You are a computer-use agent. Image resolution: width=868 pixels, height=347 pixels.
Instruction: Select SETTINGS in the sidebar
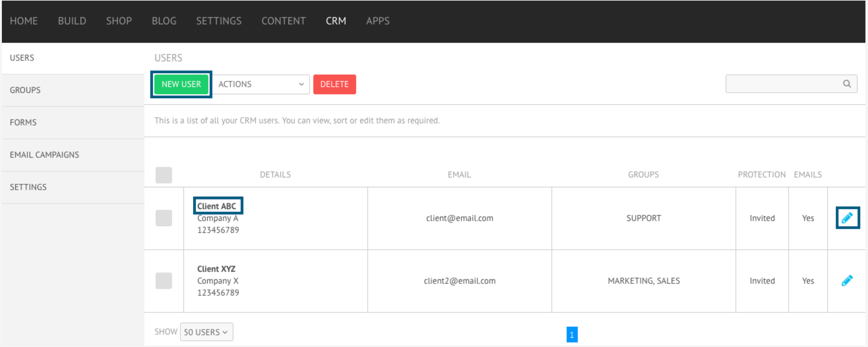[x=73, y=187]
